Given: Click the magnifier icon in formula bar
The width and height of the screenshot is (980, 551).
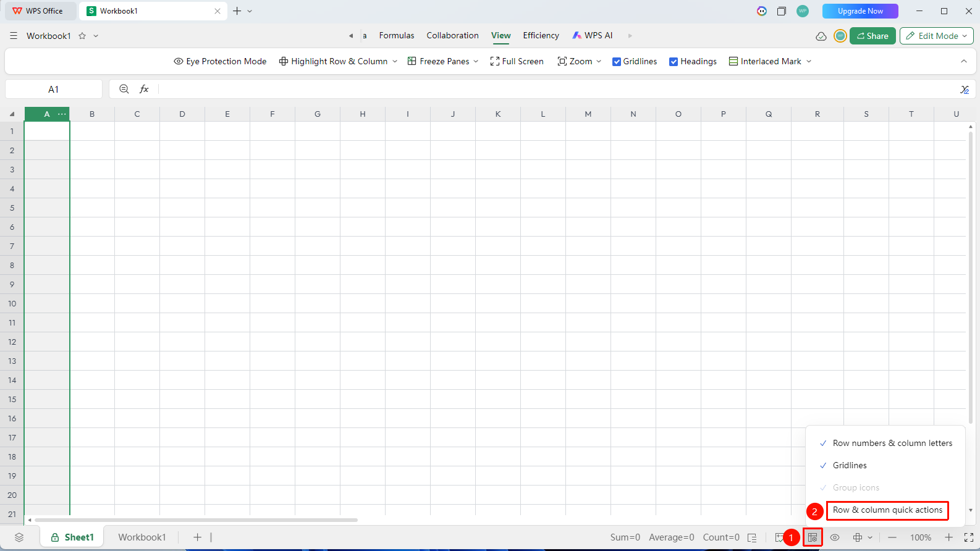Looking at the screenshot, I should coord(124,89).
